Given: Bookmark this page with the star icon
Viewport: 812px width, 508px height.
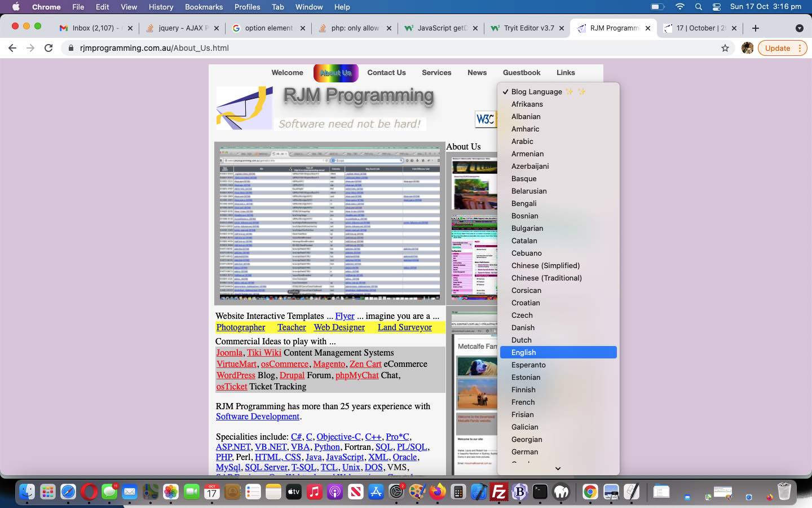Looking at the screenshot, I should click(725, 48).
